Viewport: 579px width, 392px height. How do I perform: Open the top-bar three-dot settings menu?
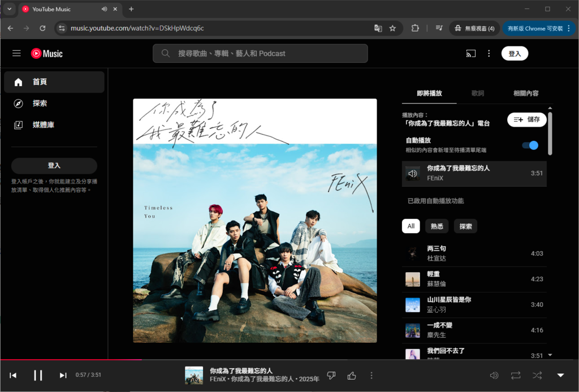pyautogui.click(x=489, y=54)
